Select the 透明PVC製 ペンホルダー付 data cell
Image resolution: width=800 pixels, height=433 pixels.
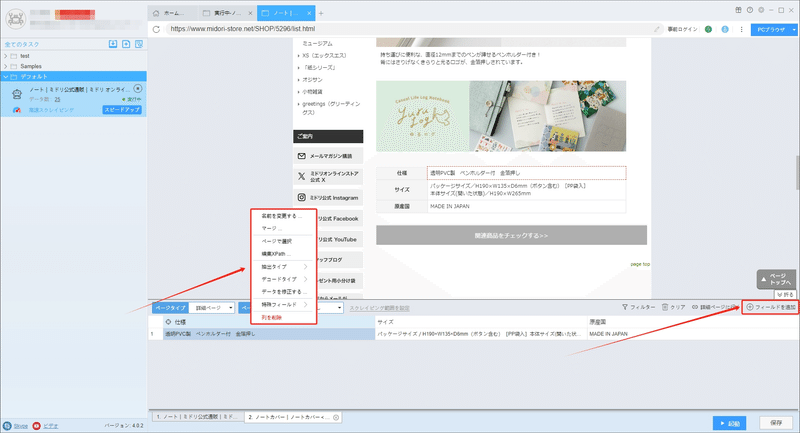click(269, 334)
